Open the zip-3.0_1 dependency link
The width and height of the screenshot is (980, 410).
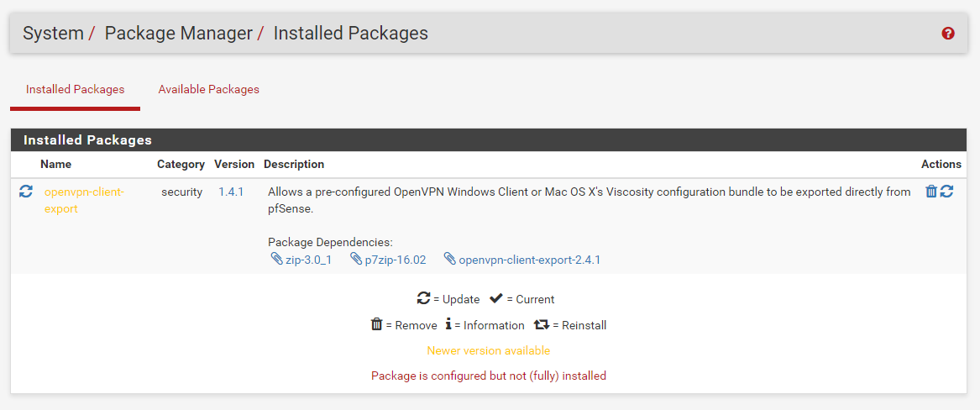tap(308, 260)
